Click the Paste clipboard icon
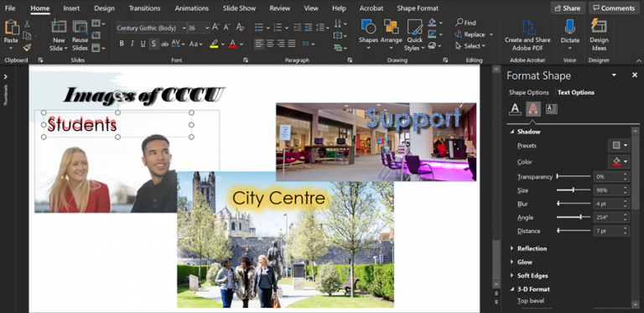The width and height of the screenshot is (644, 313). (x=12, y=28)
